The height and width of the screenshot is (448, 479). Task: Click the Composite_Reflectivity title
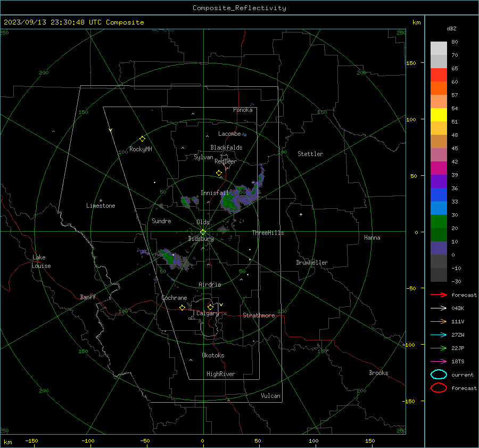(240, 8)
